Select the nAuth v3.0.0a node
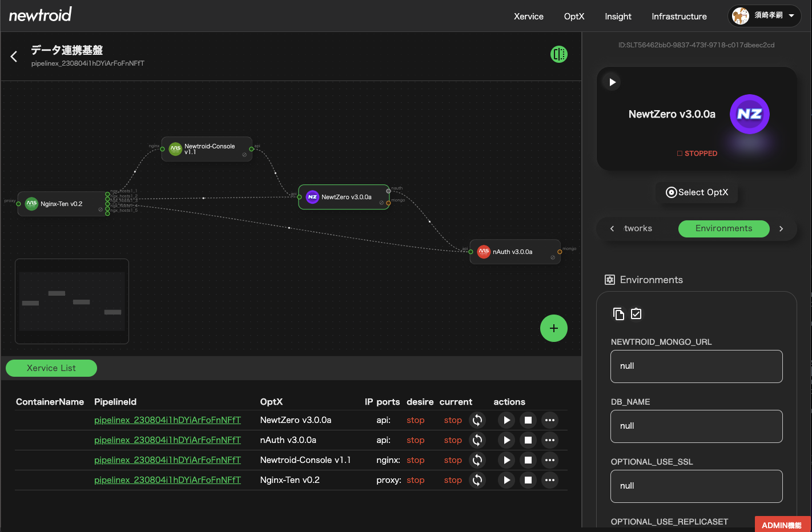The width and height of the screenshot is (812, 532). point(515,252)
